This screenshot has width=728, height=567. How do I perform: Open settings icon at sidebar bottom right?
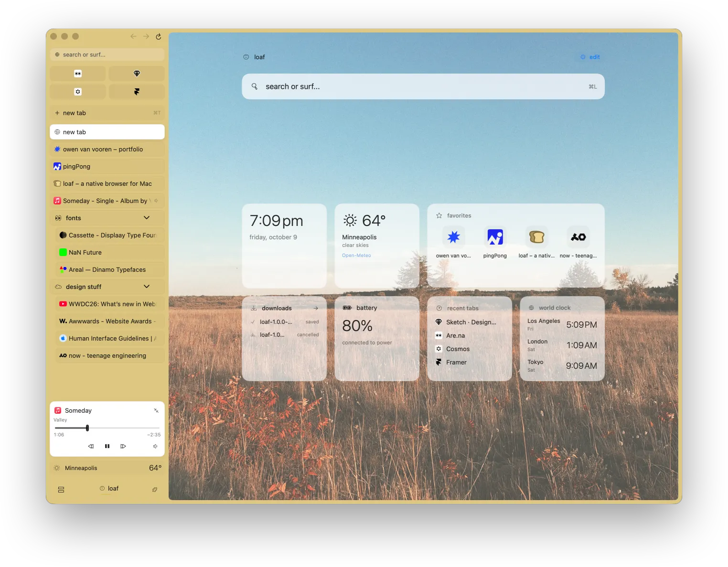point(155,490)
